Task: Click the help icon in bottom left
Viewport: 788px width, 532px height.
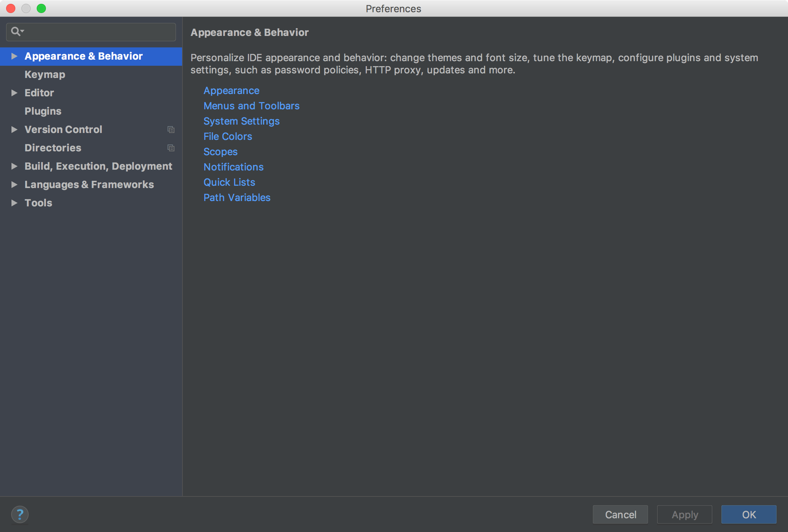Action: [20, 514]
